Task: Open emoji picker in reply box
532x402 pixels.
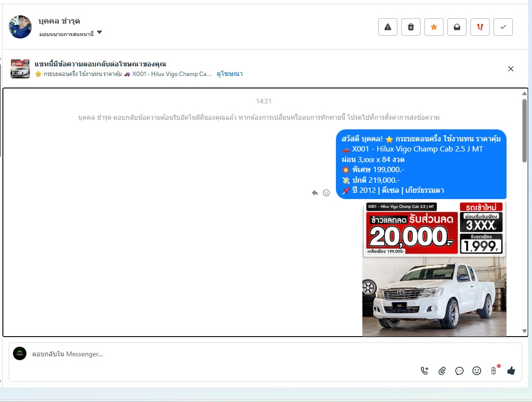Action: tap(477, 371)
